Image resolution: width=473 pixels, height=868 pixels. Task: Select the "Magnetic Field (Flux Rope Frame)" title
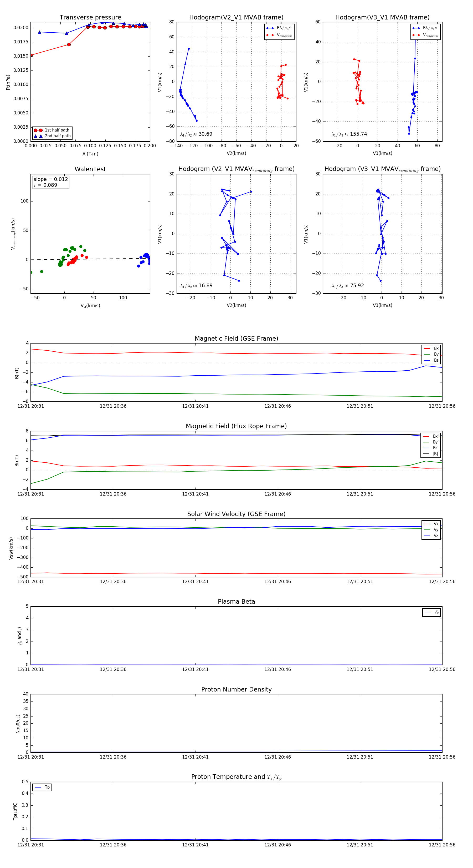click(x=236, y=426)
